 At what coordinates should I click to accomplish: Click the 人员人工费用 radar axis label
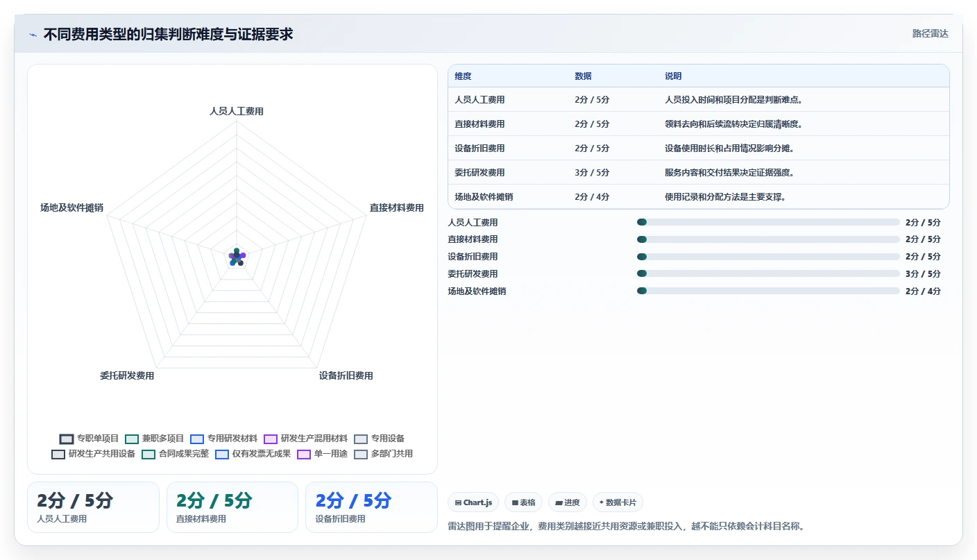point(237,111)
